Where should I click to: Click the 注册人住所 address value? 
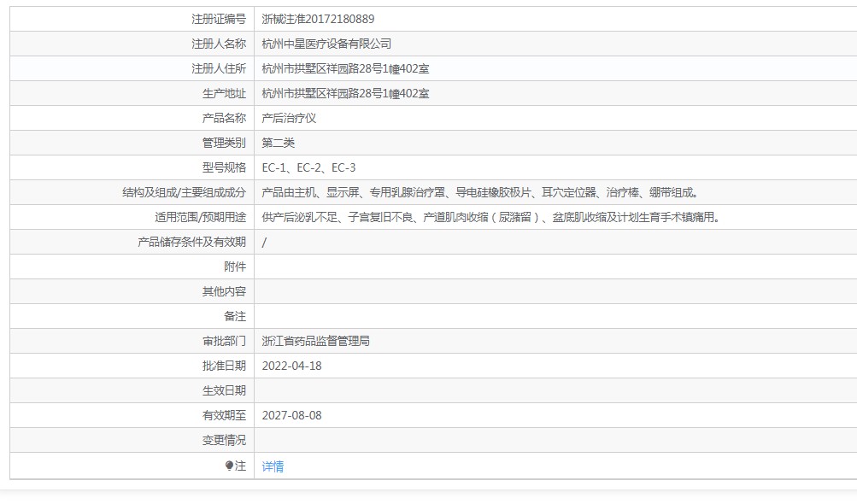[345, 68]
